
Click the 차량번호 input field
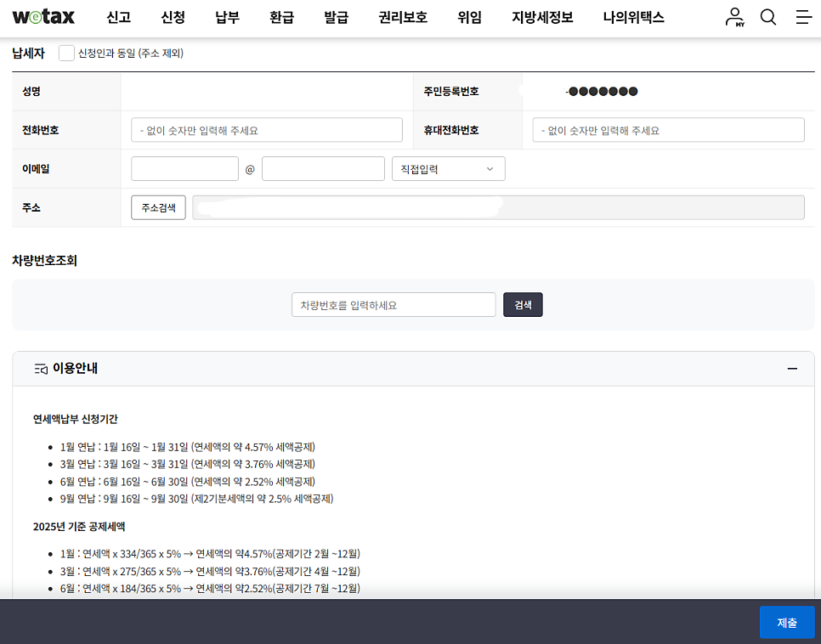click(x=394, y=305)
